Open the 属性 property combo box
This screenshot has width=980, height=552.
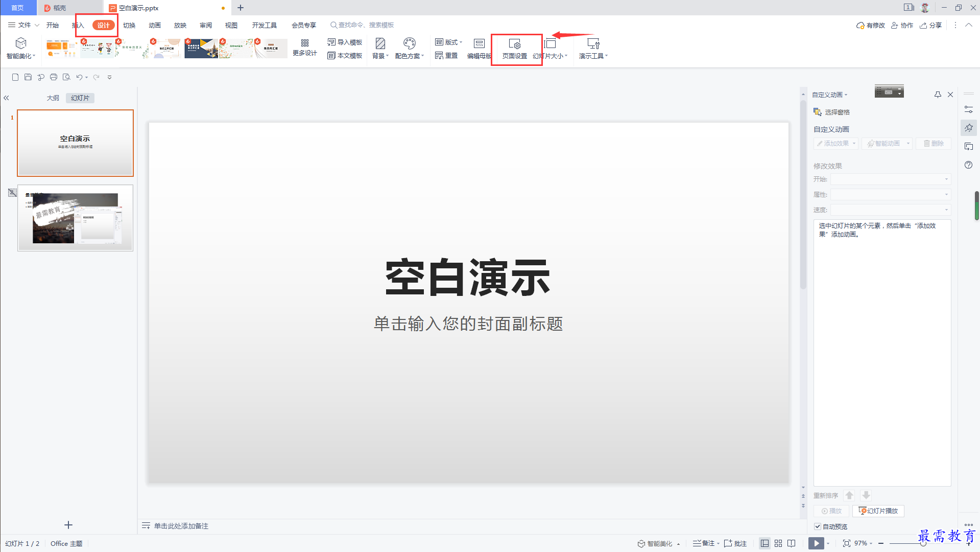coord(891,195)
